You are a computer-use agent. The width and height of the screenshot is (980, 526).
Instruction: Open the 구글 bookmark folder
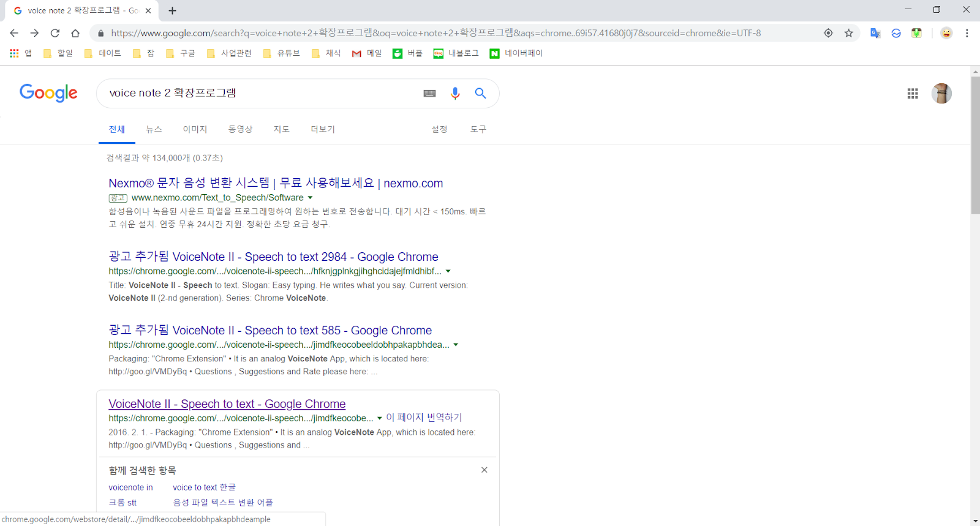pyautogui.click(x=181, y=53)
